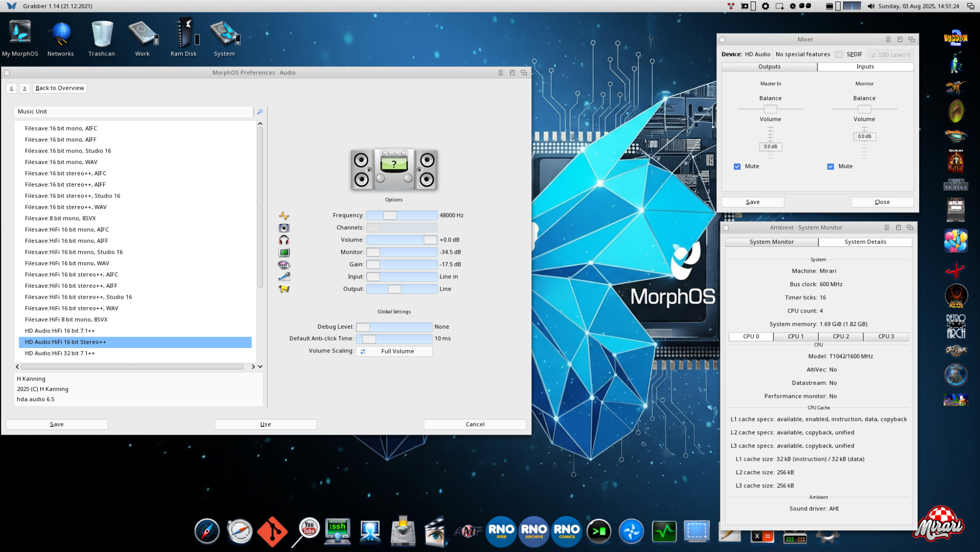Cycle the Volume Scaling Full Volume selector
980x552 pixels.
pyautogui.click(x=394, y=351)
